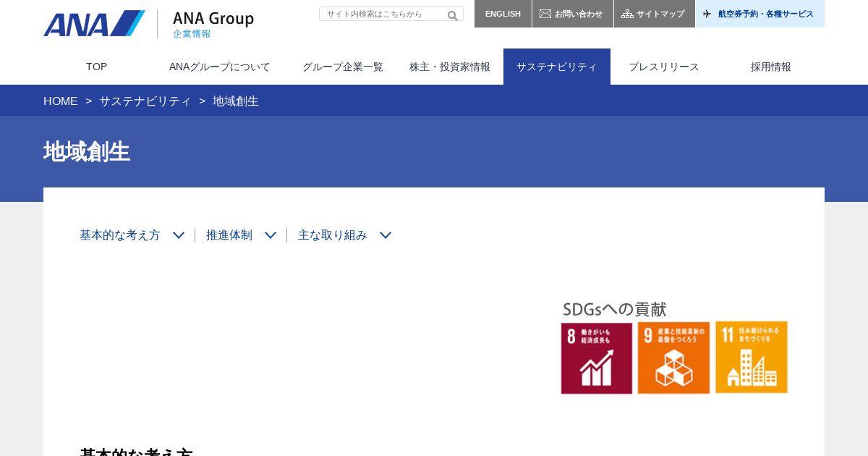Click chevron beside 推進体制
Screen dimensions: 868x456
click(x=271, y=235)
